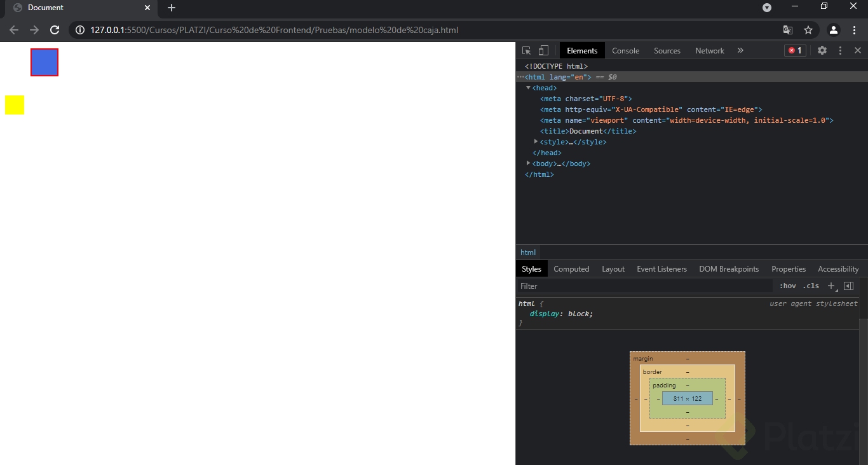Open DevTools customize menu
Screen dimensions: 868x465
840,50
